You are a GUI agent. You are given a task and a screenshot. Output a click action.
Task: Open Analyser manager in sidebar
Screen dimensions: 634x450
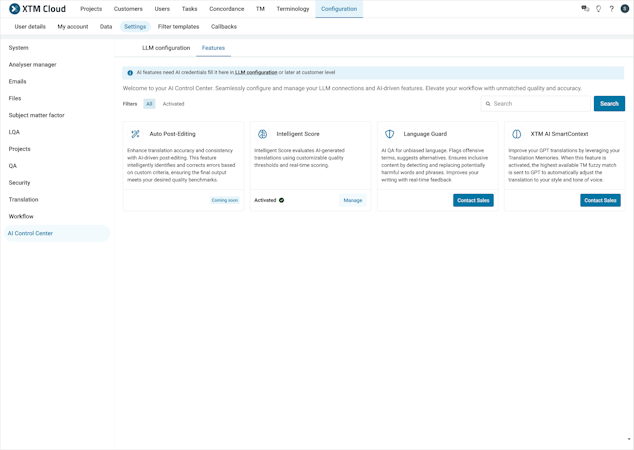(x=32, y=65)
